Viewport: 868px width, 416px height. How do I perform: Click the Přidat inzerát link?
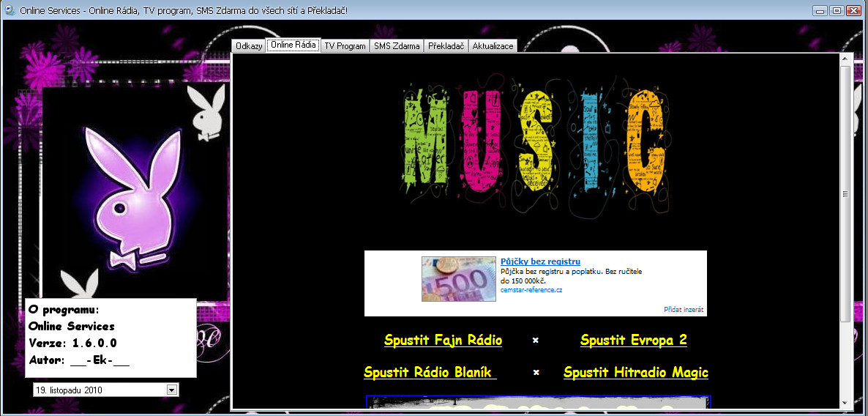(x=684, y=310)
